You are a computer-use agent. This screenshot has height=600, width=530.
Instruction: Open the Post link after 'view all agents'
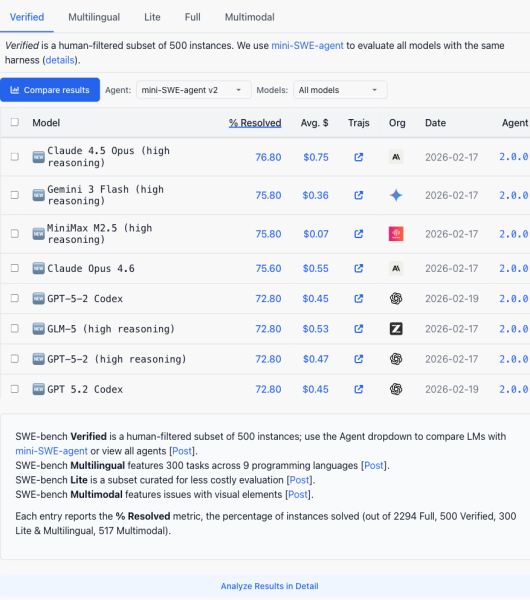(182, 451)
